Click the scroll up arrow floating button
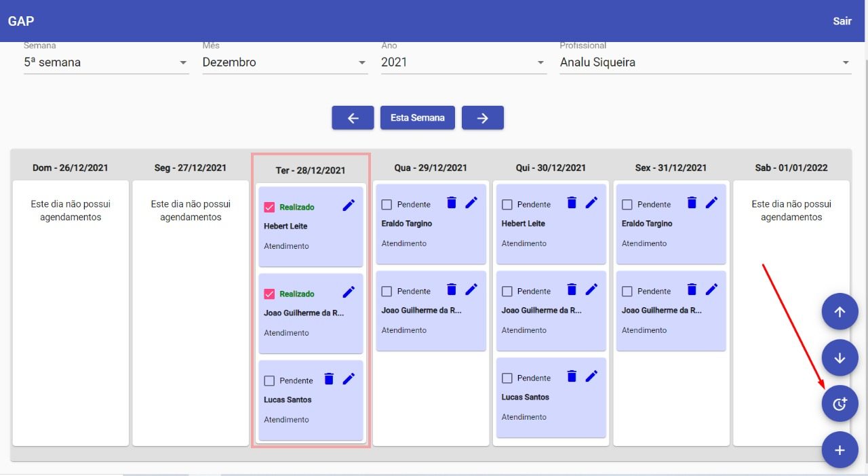This screenshot has width=868, height=476. click(x=840, y=312)
